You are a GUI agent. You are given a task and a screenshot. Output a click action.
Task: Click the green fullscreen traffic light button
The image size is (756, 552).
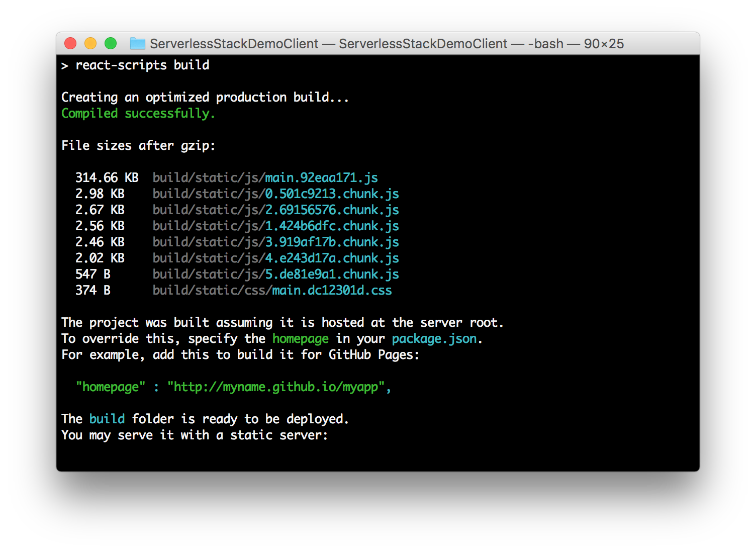point(111,43)
